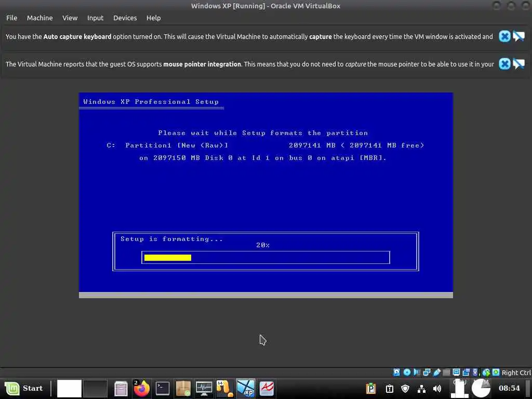Open the yellow 64 app in panel
The height and width of the screenshot is (399, 532).
click(x=224, y=389)
